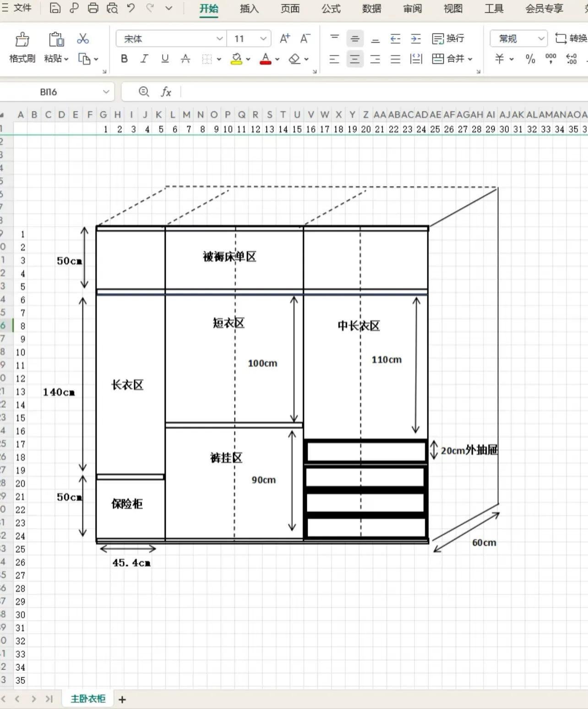588x709 pixels.
Task: Click the Increase font size icon
Action: pyautogui.click(x=285, y=39)
